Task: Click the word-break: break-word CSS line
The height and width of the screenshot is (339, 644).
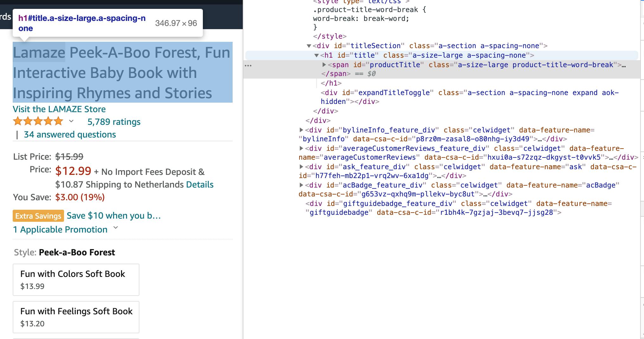Action: click(x=361, y=19)
